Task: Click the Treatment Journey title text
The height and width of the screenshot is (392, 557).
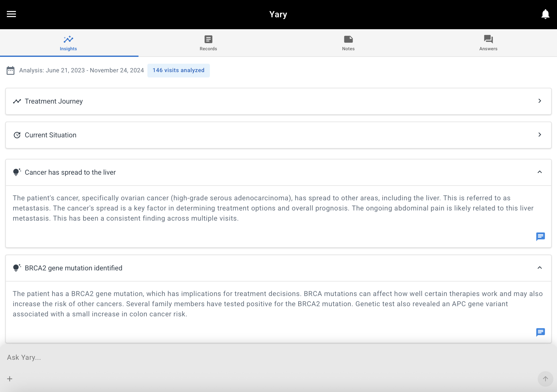Action: pyautogui.click(x=54, y=101)
